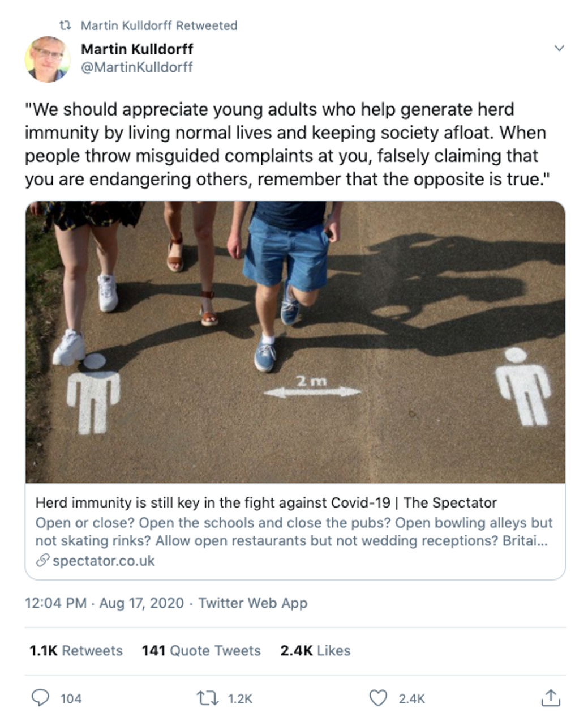
Task: Click the article description starting "Open or close?"
Action: [294, 531]
